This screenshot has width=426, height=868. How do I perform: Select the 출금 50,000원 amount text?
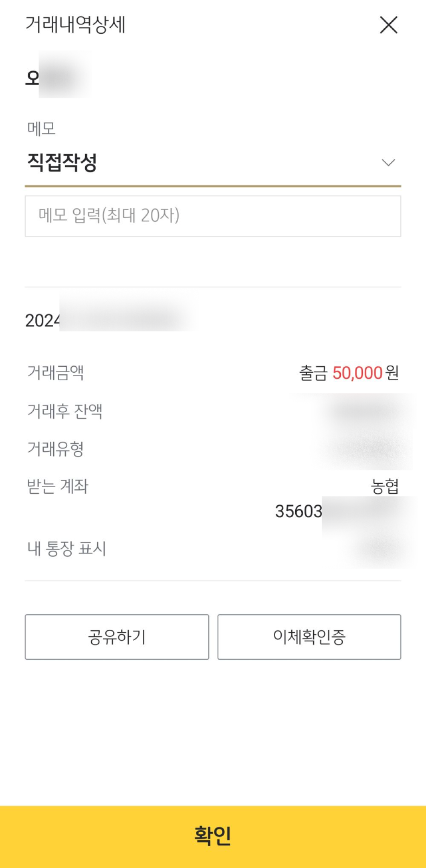click(x=349, y=373)
